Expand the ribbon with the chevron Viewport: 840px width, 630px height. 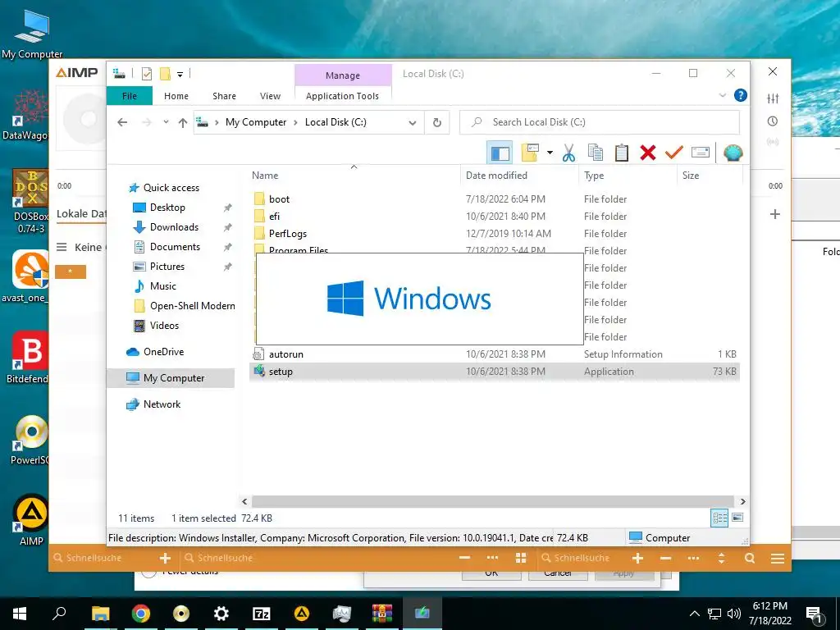pos(722,95)
